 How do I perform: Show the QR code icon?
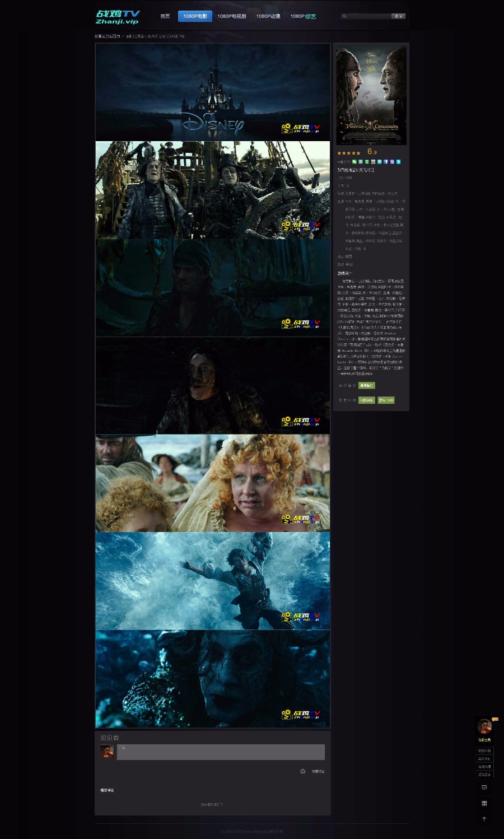[x=484, y=803]
